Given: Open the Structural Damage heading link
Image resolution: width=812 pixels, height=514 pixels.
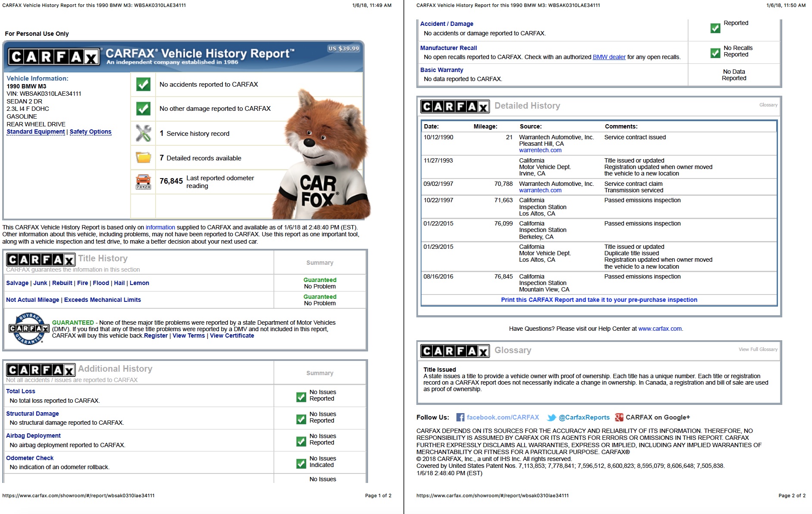Looking at the screenshot, I should (32, 414).
